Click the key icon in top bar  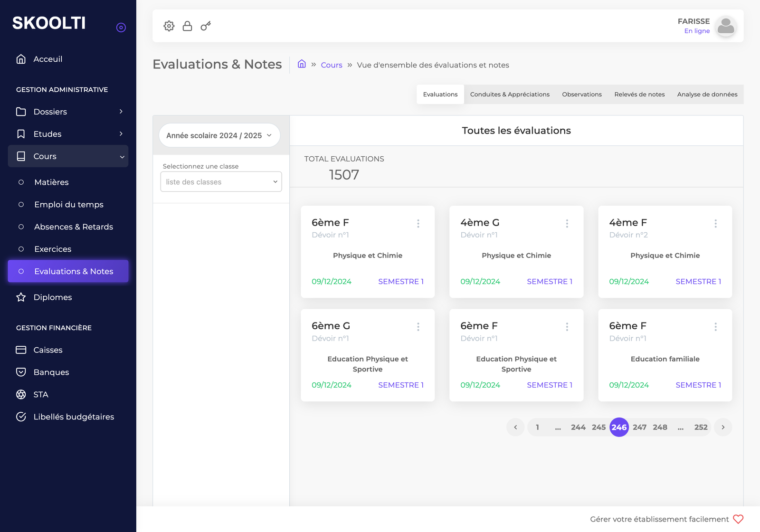205,26
